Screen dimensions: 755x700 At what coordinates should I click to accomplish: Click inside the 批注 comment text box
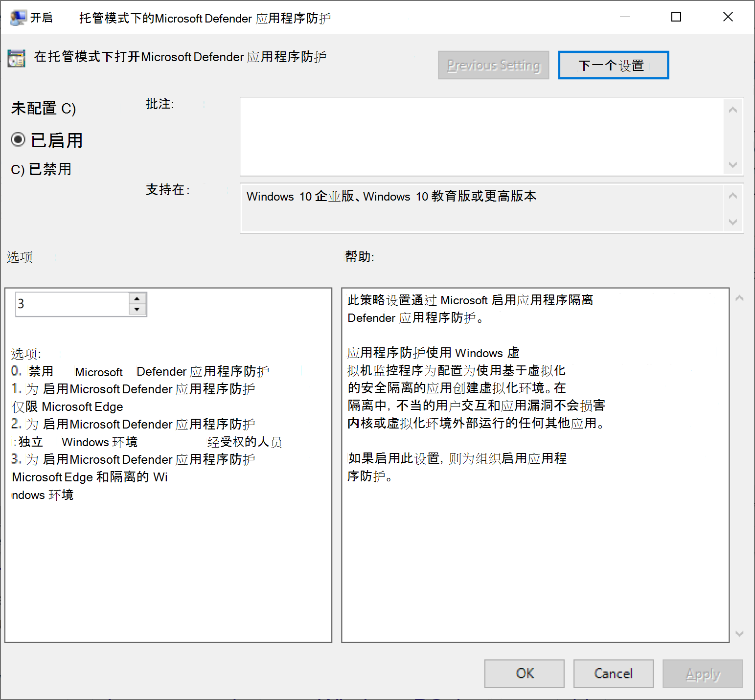[481, 136]
